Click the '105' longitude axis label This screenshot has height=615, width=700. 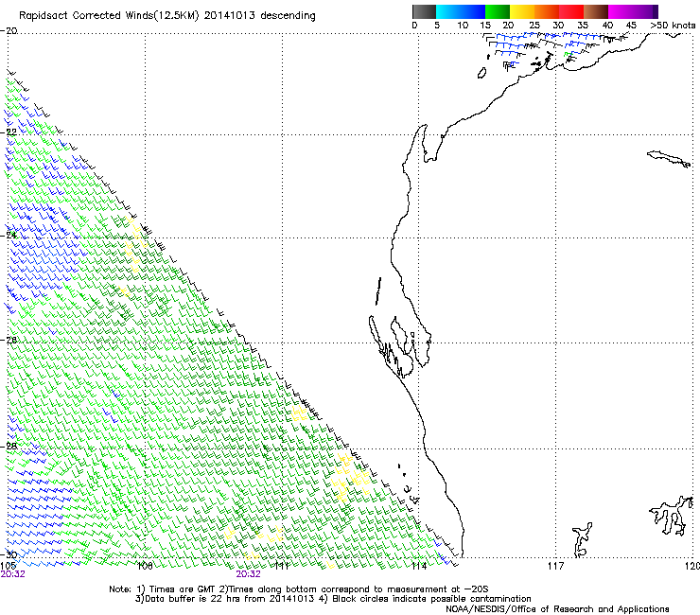click(x=8, y=566)
